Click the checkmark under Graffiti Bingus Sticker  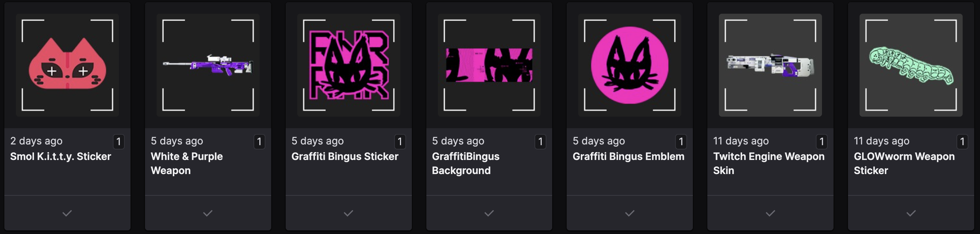[349, 213]
